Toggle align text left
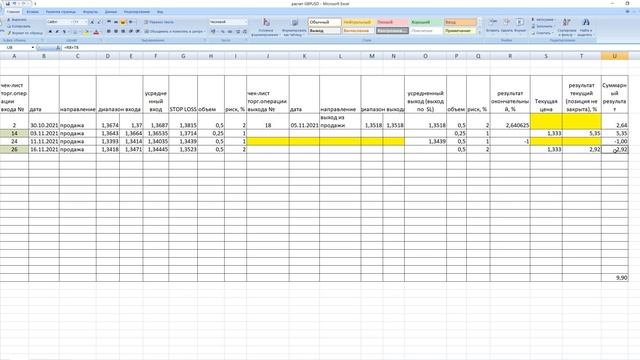Viewport: 640px width, 360px height. click(x=109, y=31)
